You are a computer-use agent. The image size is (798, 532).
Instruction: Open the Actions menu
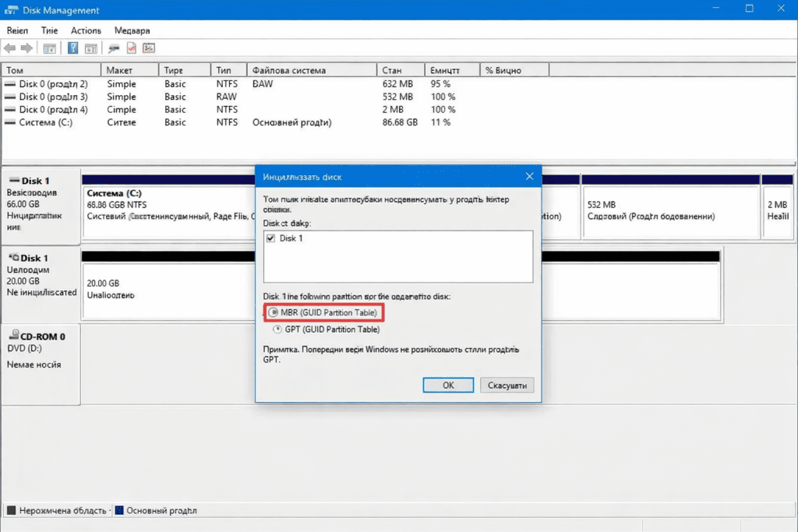coord(86,30)
